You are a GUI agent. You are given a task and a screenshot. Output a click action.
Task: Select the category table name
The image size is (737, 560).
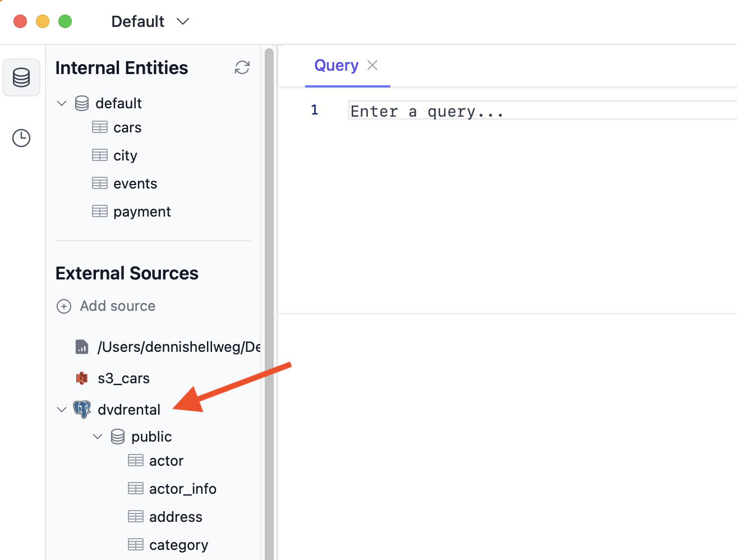point(178,545)
